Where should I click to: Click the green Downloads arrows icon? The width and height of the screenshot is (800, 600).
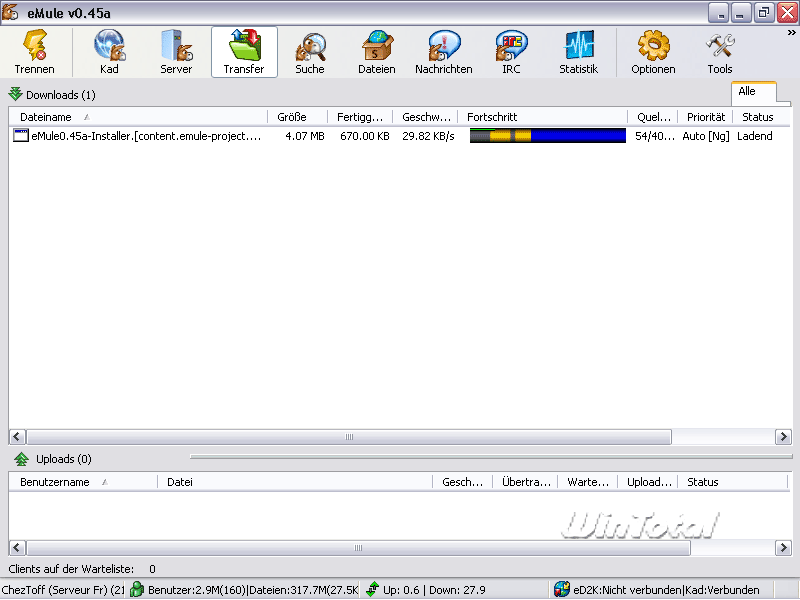click(x=15, y=94)
